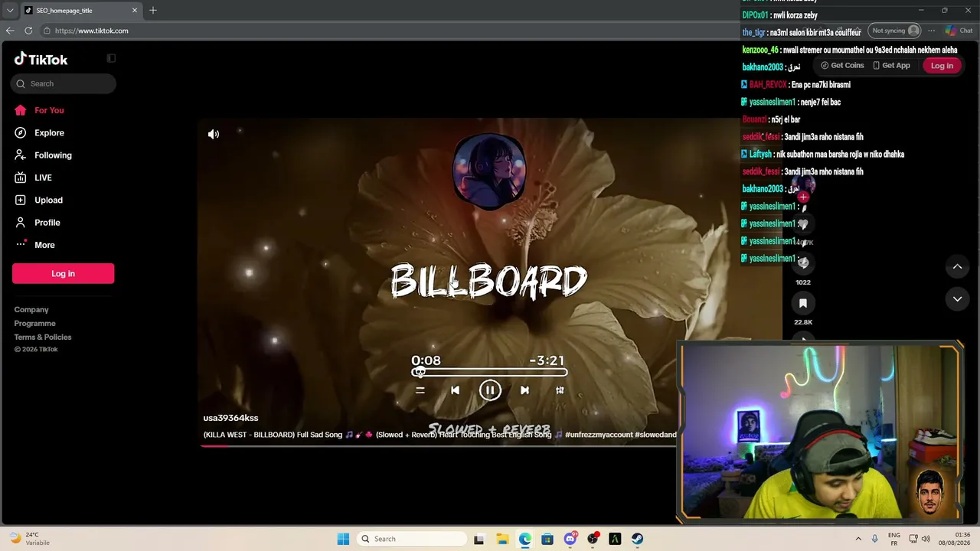Click the microphone tray icon
The height and width of the screenshot is (551, 980).
875,539
